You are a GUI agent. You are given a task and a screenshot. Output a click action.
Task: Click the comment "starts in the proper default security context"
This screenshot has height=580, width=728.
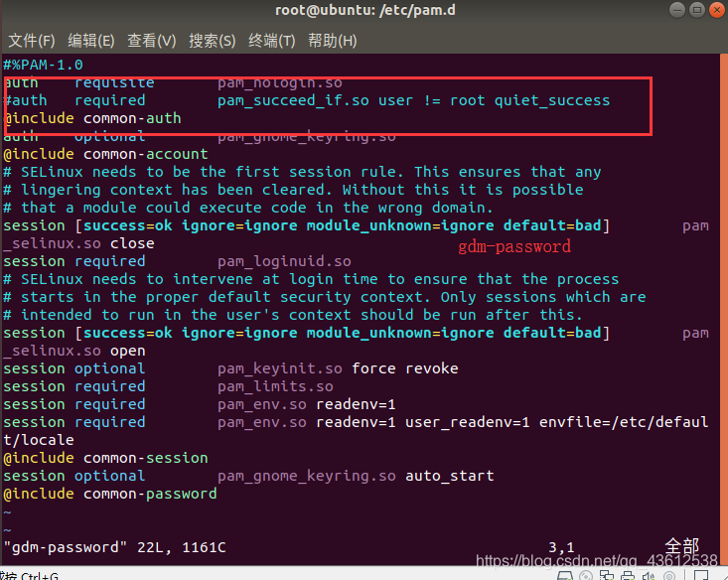[x=324, y=297]
